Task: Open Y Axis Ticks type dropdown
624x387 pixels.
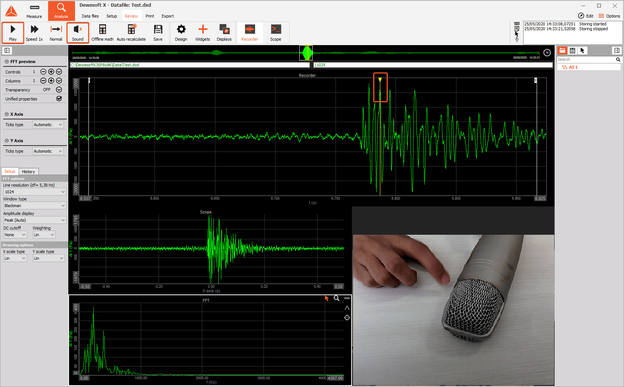Action: coord(48,151)
